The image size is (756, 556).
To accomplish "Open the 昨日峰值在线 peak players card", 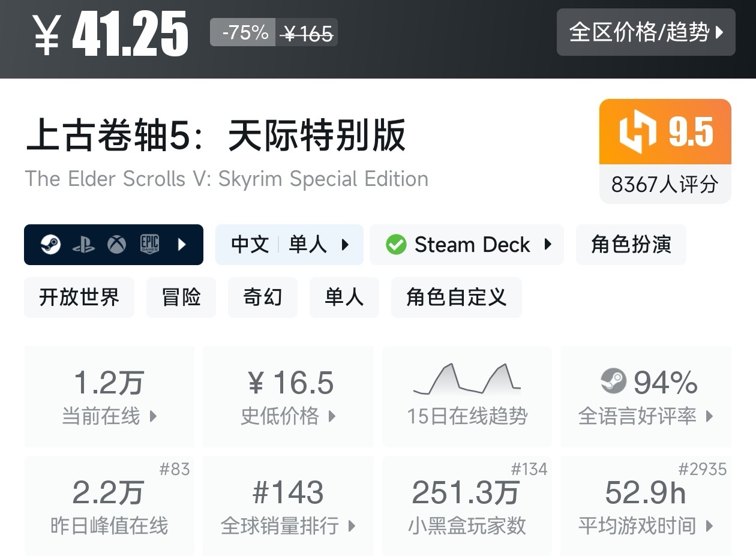I will pos(109,506).
